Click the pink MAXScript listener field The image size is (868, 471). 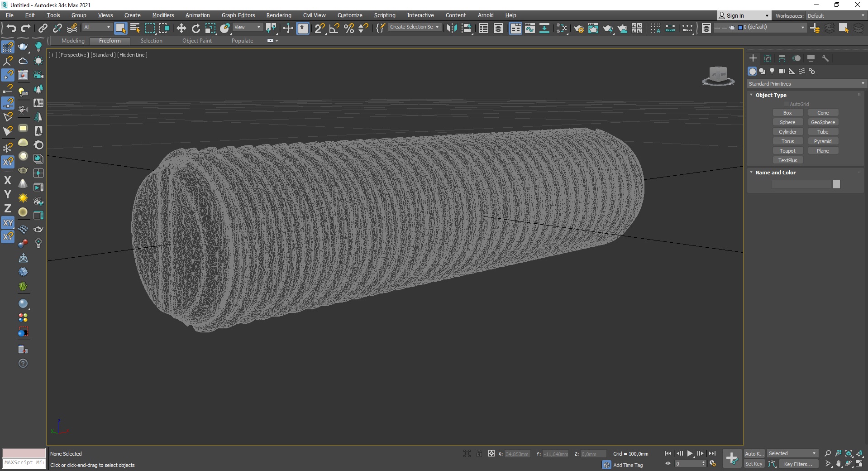(24, 453)
